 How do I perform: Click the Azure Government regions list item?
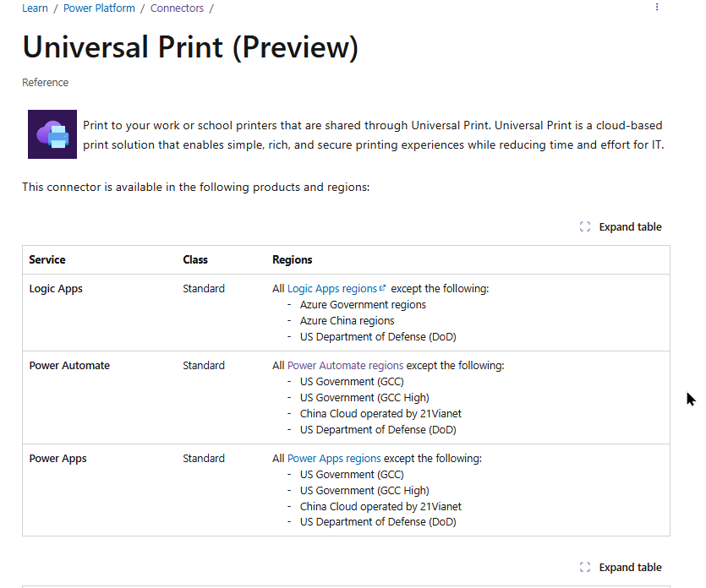363,305
